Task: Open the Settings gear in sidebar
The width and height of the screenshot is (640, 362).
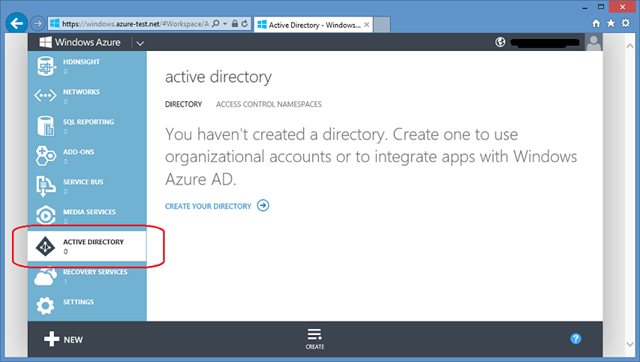Action: [x=45, y=306]
